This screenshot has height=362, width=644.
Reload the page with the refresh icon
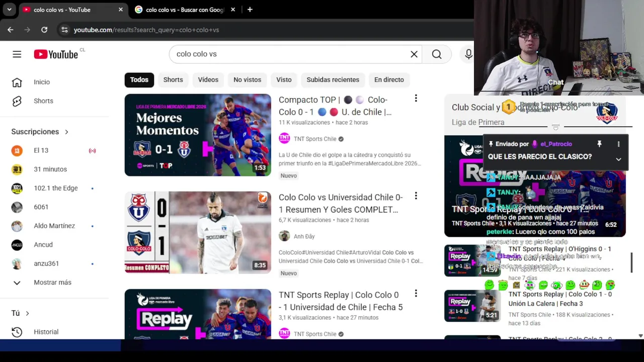pos(44,30)
